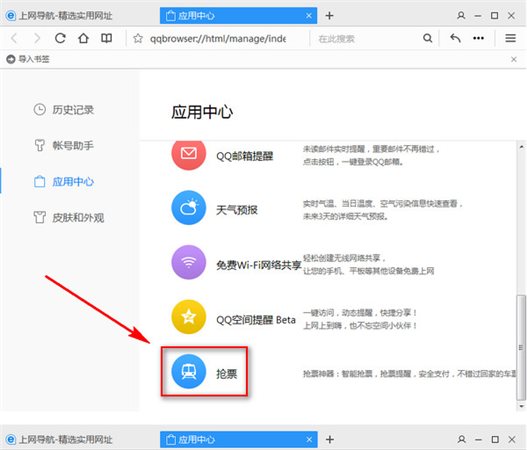Screen dimensions: 527x450
Task: Add a new tab in the bottom window
Action: 330,440
